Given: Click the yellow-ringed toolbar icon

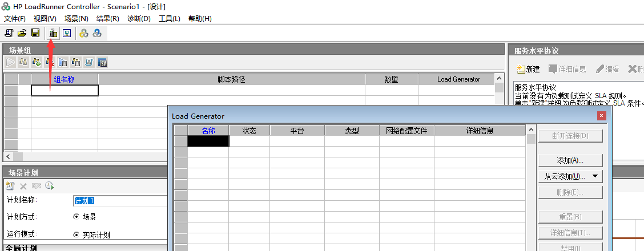Looking at the screenshot, I should (84, 33).
